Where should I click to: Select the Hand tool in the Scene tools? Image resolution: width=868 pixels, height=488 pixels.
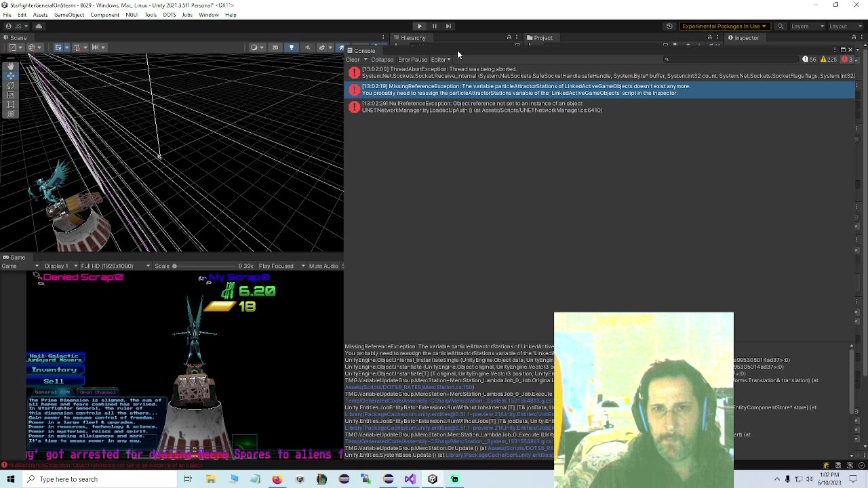[10, 66]
